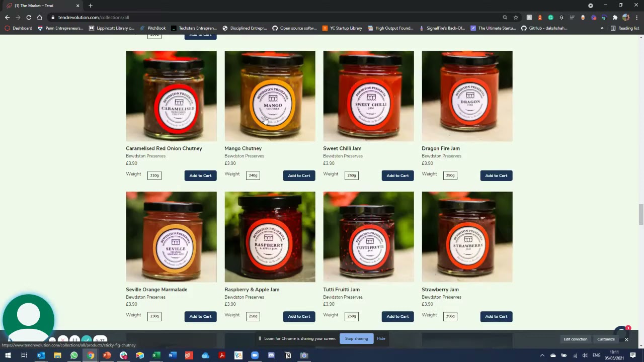
Task: Open weight 230g selector for Seville Orange Marmalade
Action: [154, 316]
